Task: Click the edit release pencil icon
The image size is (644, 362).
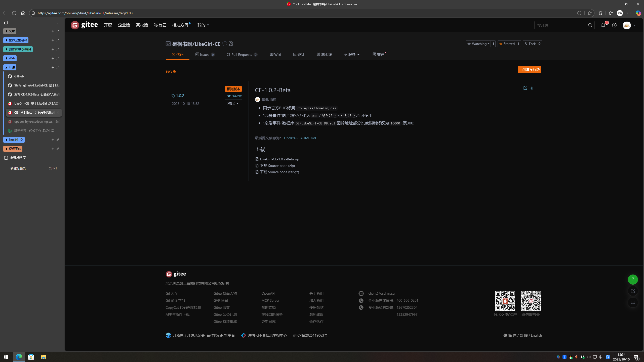Action: tap(525, 88)
